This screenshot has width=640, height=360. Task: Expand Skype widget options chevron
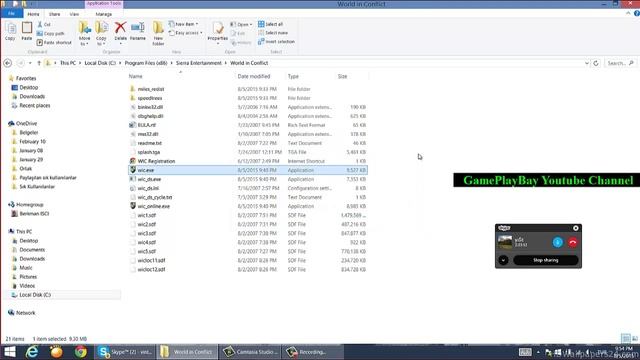click(503, 260)
